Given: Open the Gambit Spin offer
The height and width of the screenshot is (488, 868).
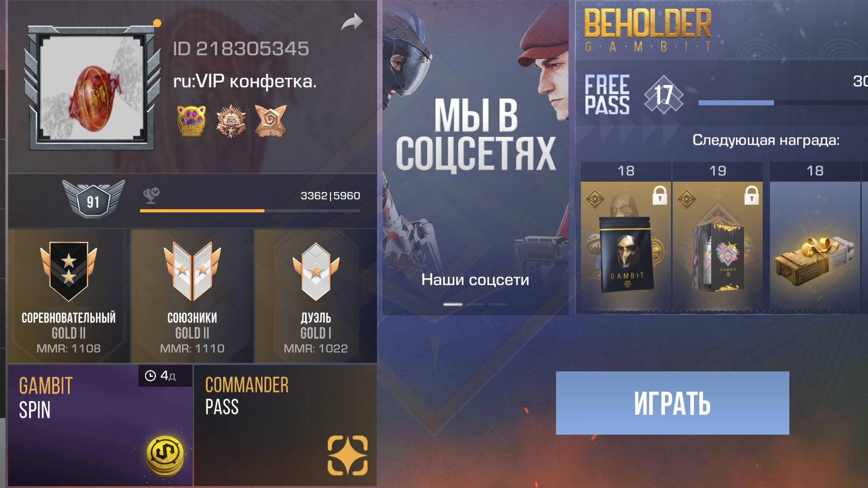Looking at the screenshot, I should [x=100, y=425].
